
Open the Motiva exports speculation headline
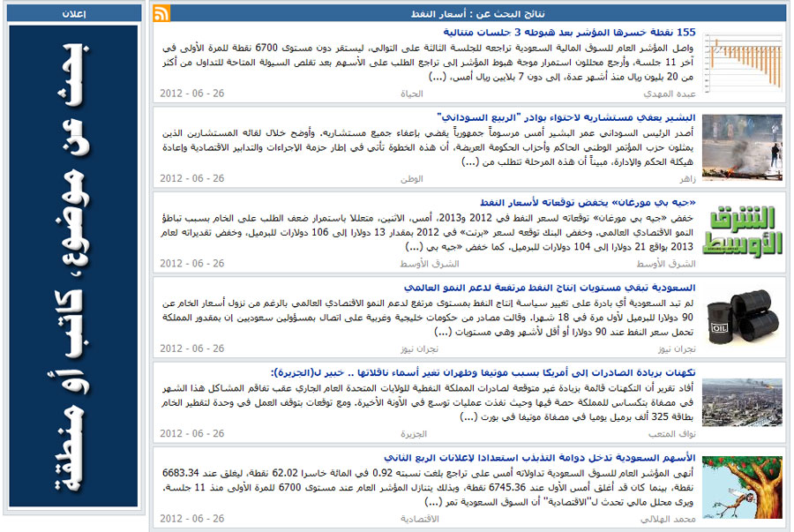pos(483,372)
